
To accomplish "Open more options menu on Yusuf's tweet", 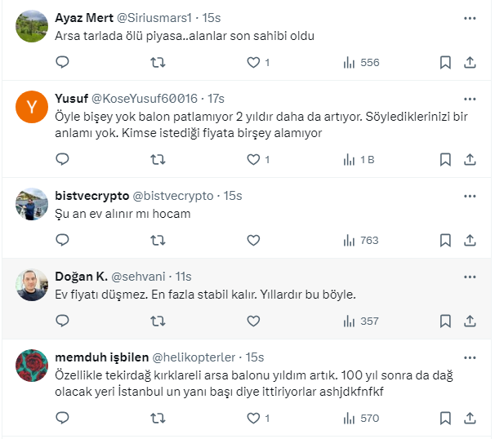I will (x=470, y=98).
